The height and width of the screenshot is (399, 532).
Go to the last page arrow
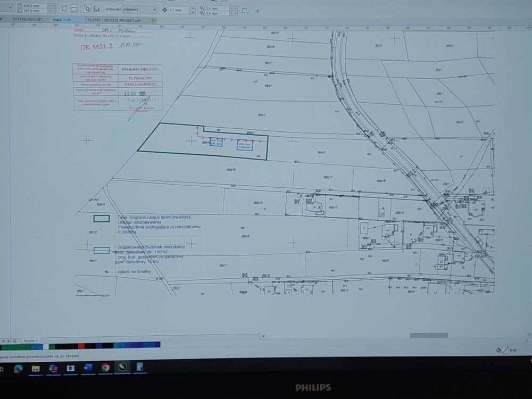(9, 341)
